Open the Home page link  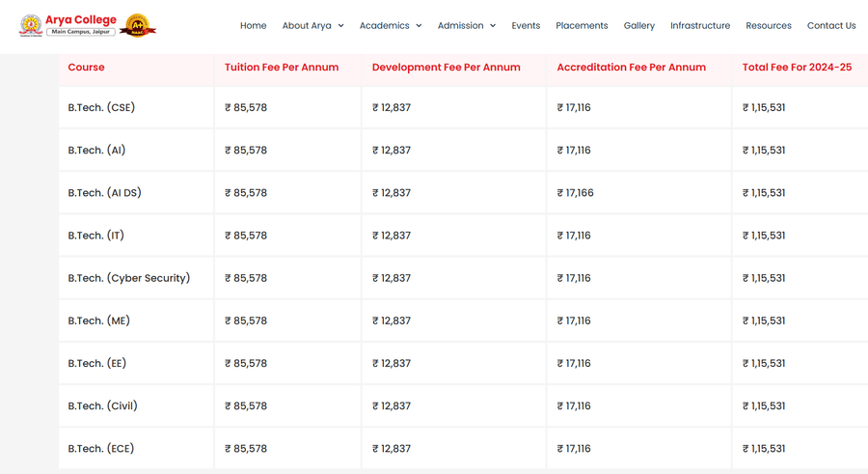[x=253, y=26]
